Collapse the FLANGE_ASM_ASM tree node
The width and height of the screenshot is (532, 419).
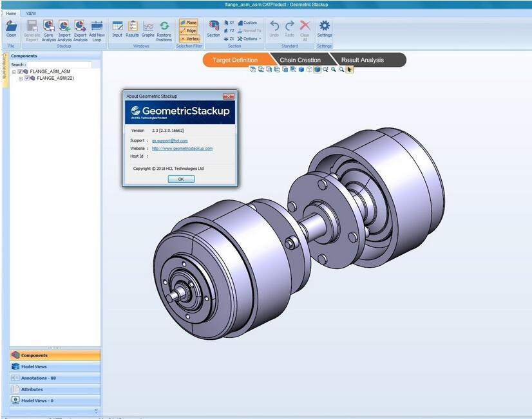click(14, 72)
